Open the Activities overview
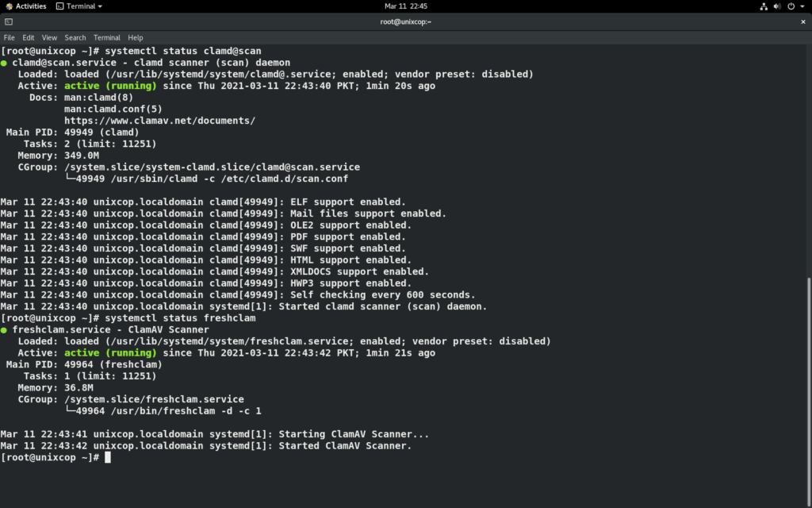 [26, 6]
